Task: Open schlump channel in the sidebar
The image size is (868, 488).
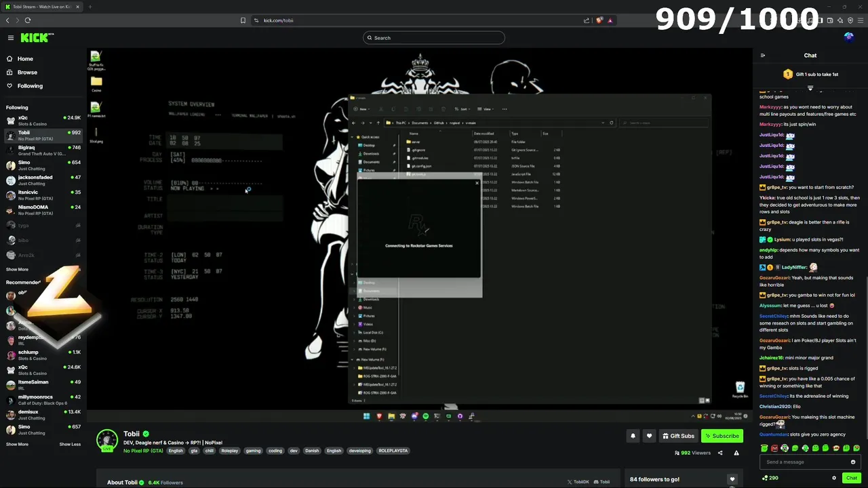Action: point(43,355)
